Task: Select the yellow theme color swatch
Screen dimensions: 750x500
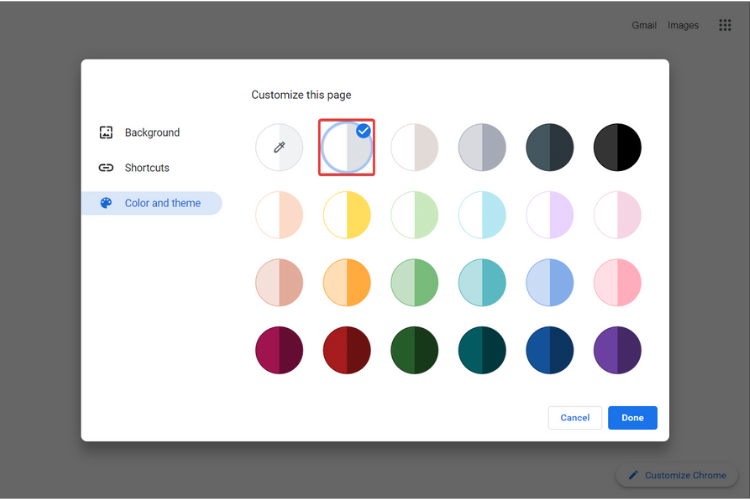Action: coord(347,215)
